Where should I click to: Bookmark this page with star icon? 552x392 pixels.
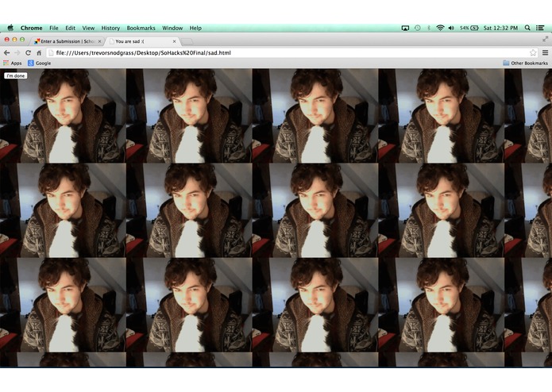pos(533,52)
